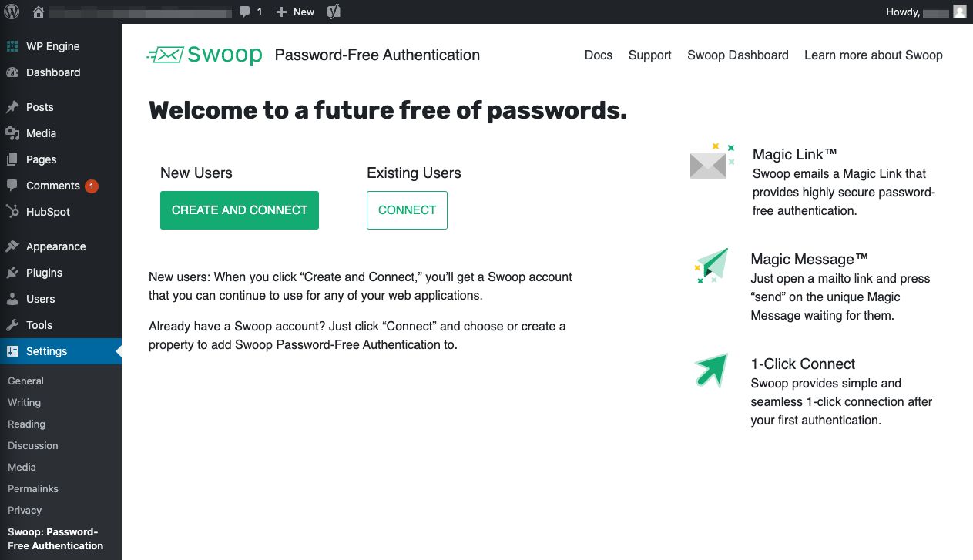Open the Yoast SEO icon in admin bar
The image size is (973, 560).
(334, 12)
